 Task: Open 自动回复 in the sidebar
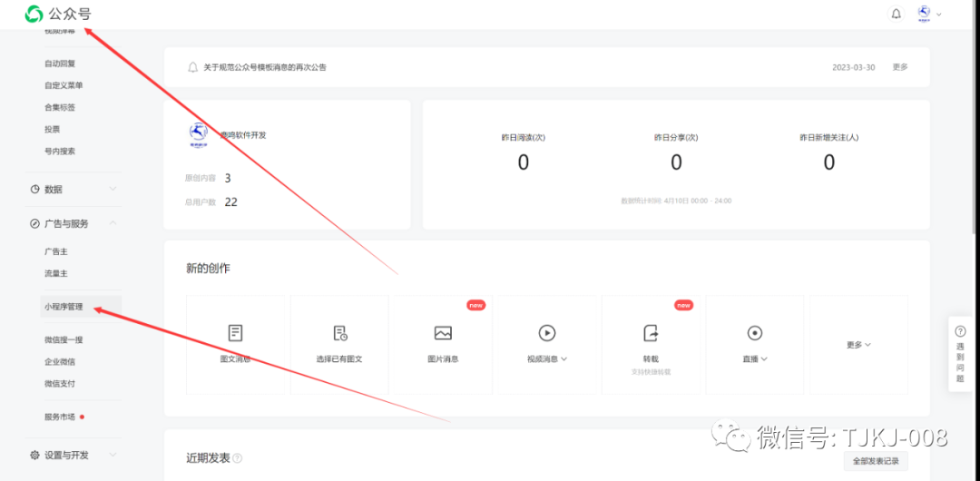(x=60, y=64)
